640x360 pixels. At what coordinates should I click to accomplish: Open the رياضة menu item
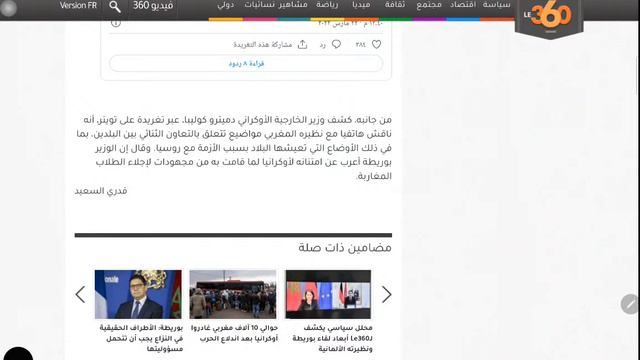(327, 5)
